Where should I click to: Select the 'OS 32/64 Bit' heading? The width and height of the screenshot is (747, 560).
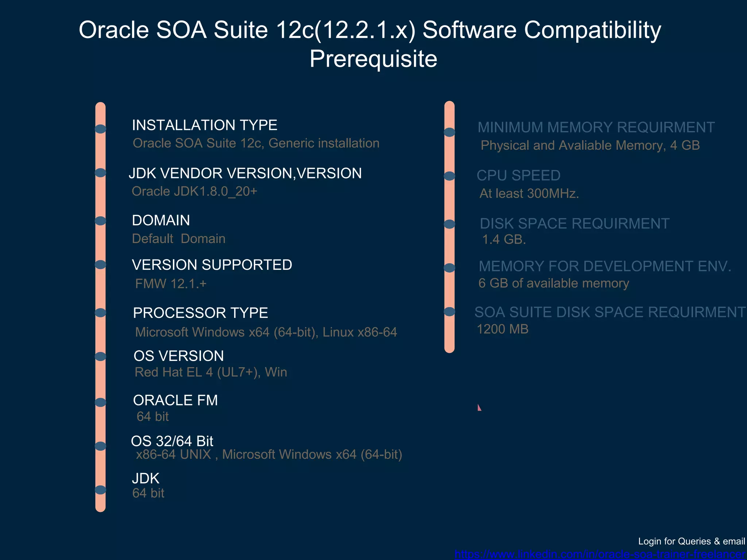point(172,441)
